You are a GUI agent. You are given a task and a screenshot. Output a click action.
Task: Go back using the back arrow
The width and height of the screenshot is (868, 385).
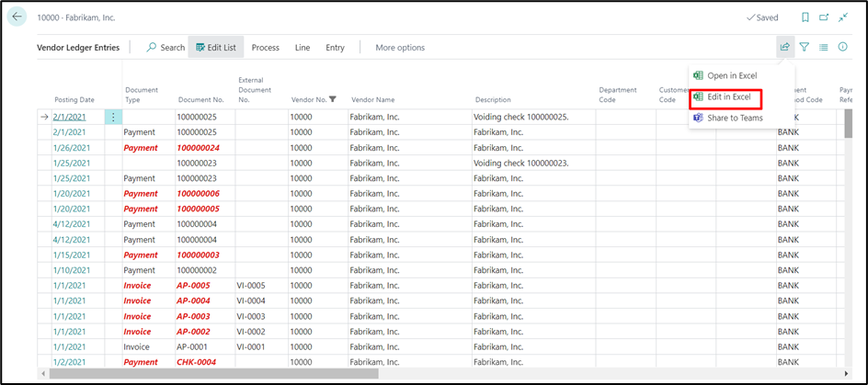[17, 17]
